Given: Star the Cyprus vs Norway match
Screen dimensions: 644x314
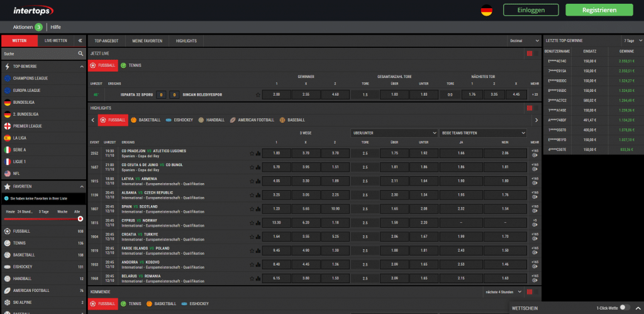Looking at the screenshot, I should pos(252,223).
